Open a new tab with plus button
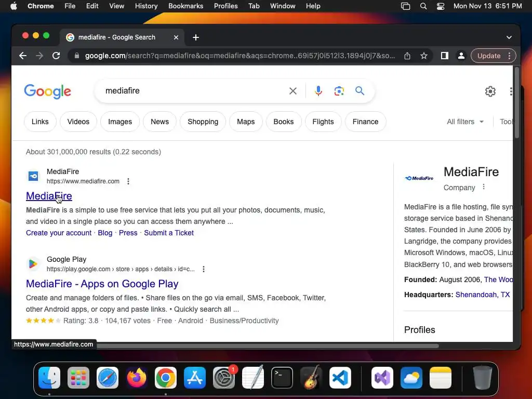The image size is (532, 399). click(196, 37)
